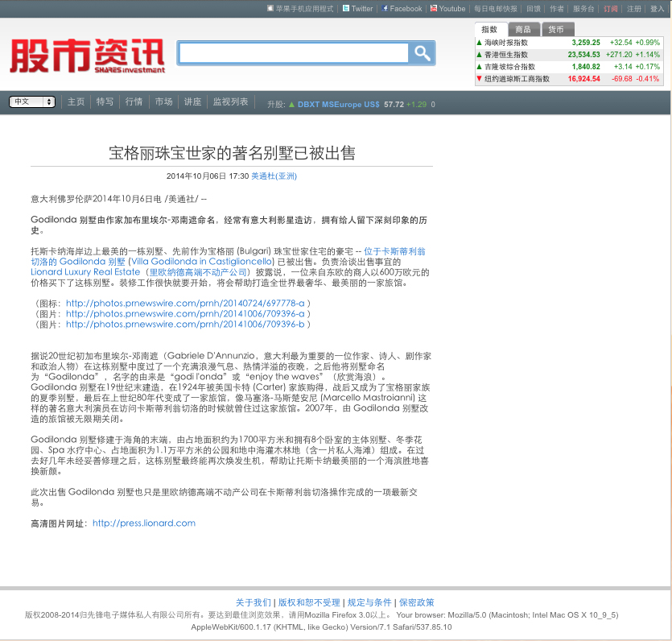
Task: Click the 苹果手机应用程式 app icon
Action: (270, 8)
